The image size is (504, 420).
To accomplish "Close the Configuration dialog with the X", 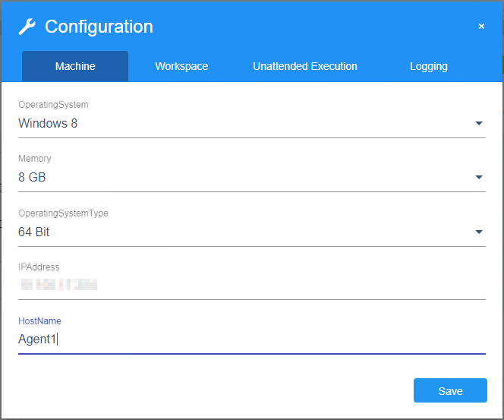I will point(481,27).
